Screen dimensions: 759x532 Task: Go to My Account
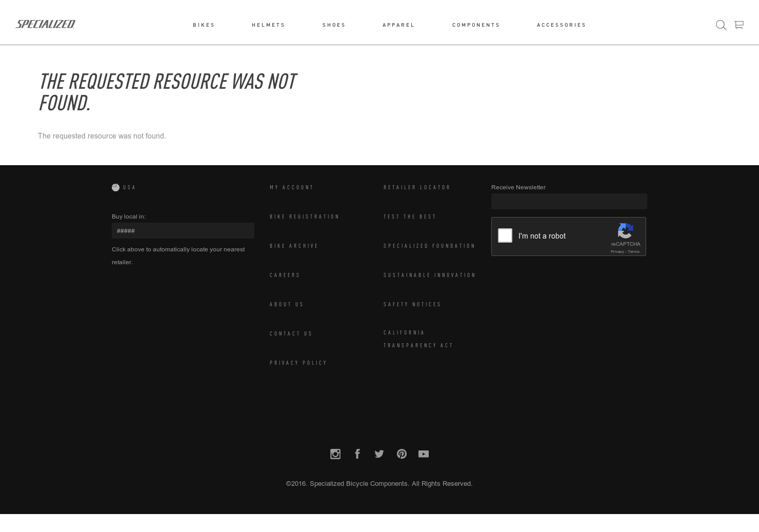coord(292,188)
